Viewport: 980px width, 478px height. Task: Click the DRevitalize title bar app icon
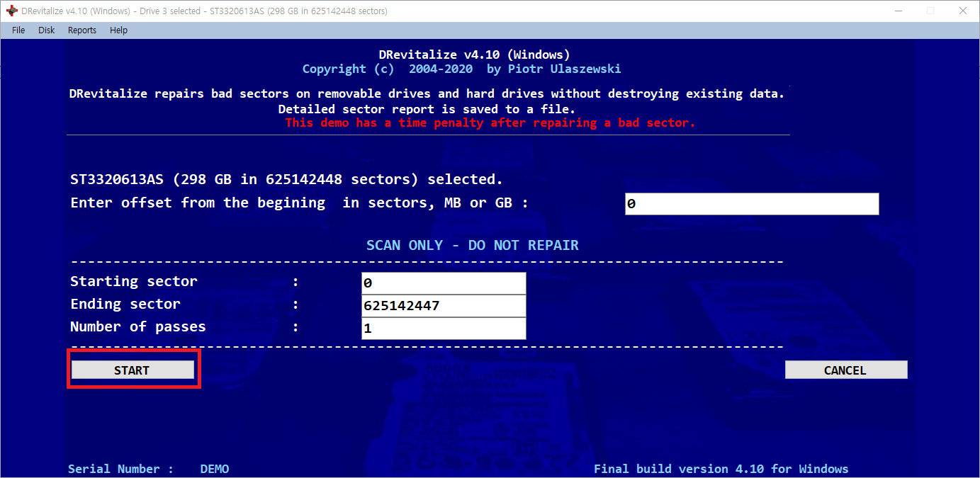11,11
